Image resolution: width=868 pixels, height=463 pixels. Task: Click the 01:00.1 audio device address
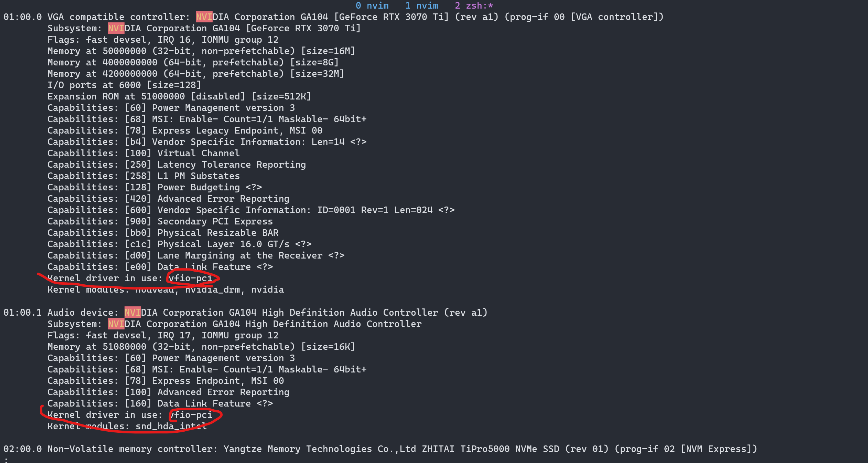coord(22,313)
